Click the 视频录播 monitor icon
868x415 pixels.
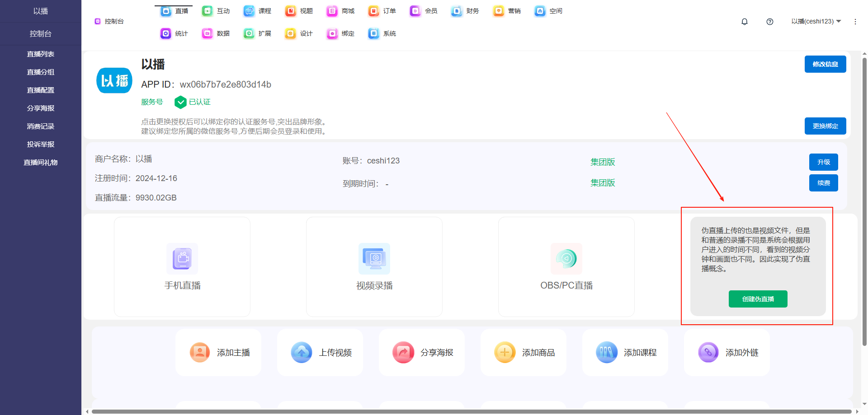[374, 259]
